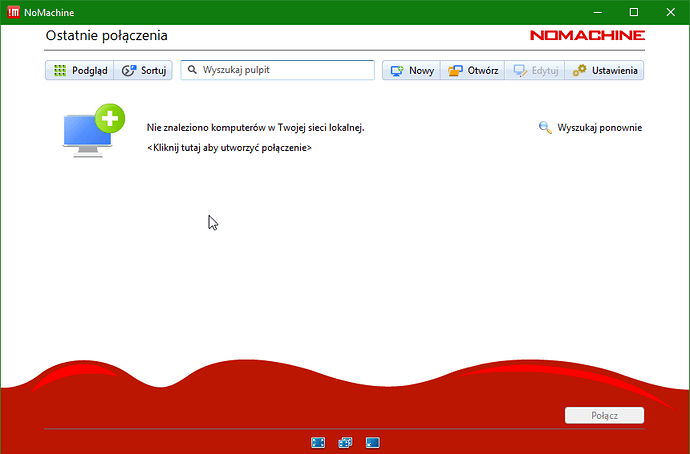Toggle fullscreen mode icon at bottom

click(318, 441)
